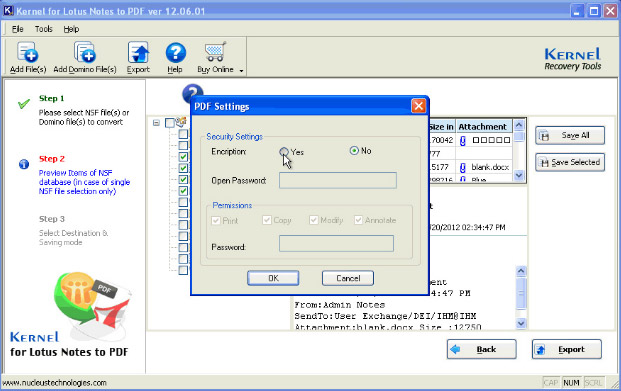Click the Buy Online shopping cart icon

click(x=215, y=52)
